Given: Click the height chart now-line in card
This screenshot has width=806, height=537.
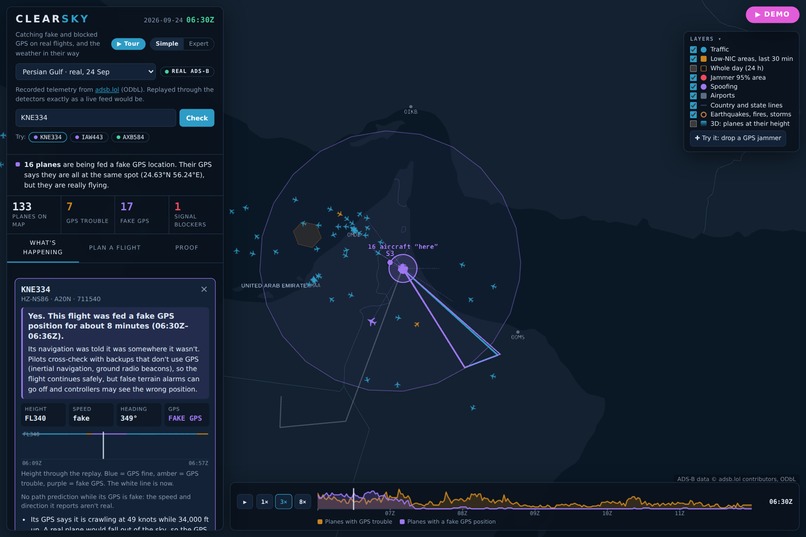Looking at the screenshot, I should click(x=103, y=445).
